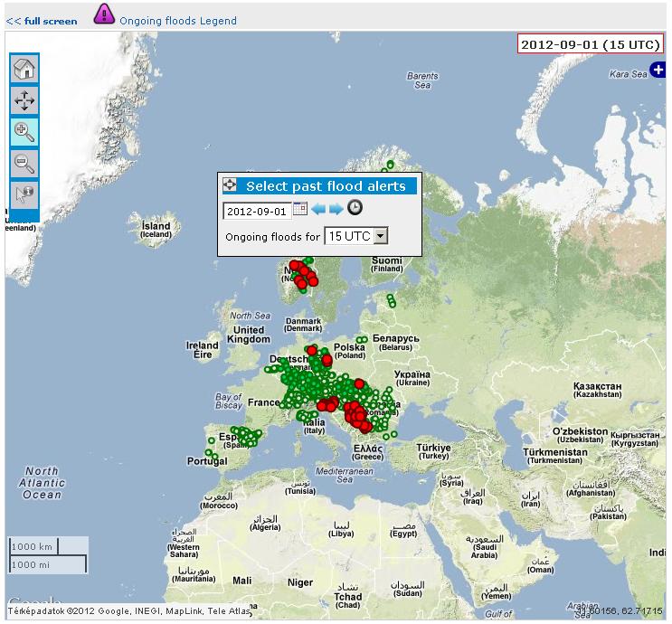The width and height of the screenshot is (672, 624).
Task: Go to previous date with left arrow
Action: click(x=318, y=209)
